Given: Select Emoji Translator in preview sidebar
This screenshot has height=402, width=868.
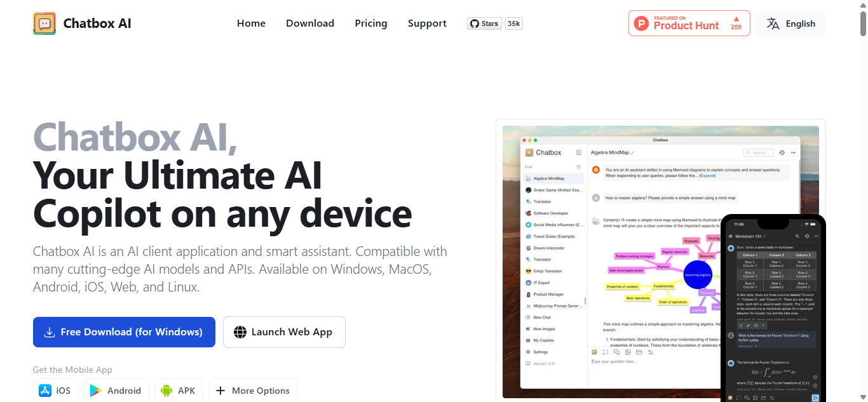Looking at the screenshot, I should [x=553, y=271].
